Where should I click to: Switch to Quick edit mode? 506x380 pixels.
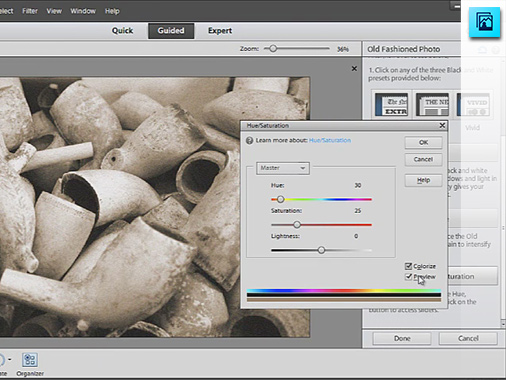pos(122,31)
